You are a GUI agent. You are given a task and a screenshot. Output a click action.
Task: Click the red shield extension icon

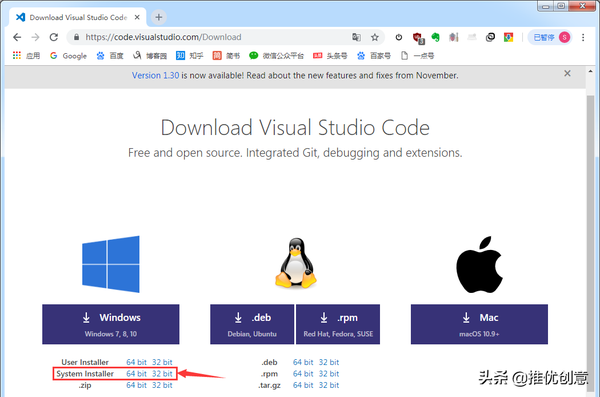coord(418,38)
